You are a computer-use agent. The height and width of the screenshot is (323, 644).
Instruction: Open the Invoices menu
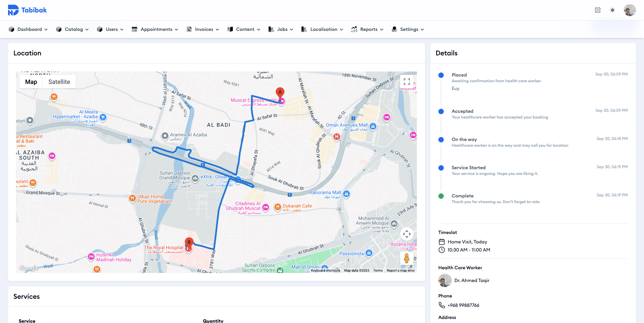[203, 29]
